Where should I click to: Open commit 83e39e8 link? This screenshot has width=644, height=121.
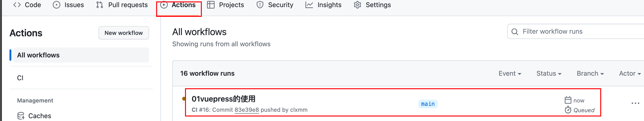tap(247, 110)
